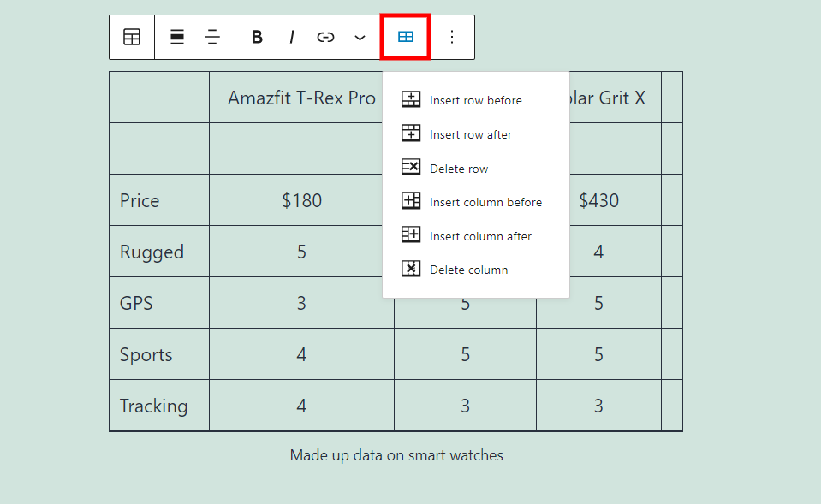The image size is (821, 504).
Task: Edit the table caption text
Action: coord(396,455)
